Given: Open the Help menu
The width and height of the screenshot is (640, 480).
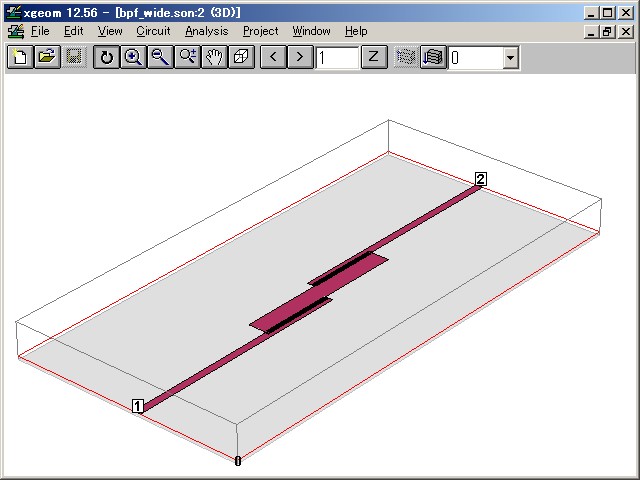Looking at the screenshot, I should pos(356,31).
